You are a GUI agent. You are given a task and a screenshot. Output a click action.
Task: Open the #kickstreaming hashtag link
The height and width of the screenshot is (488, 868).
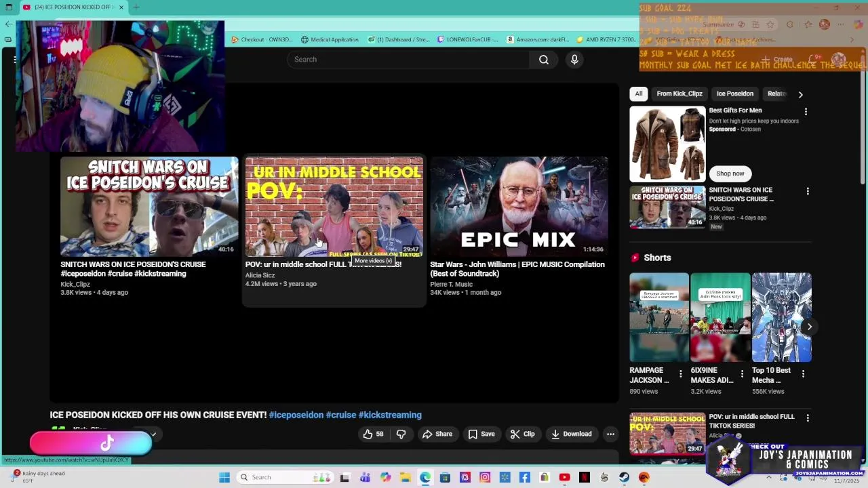(390, 415)
